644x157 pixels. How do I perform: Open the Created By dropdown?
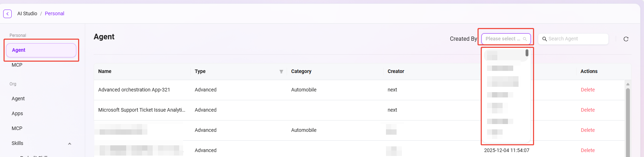tap(505, 39)
